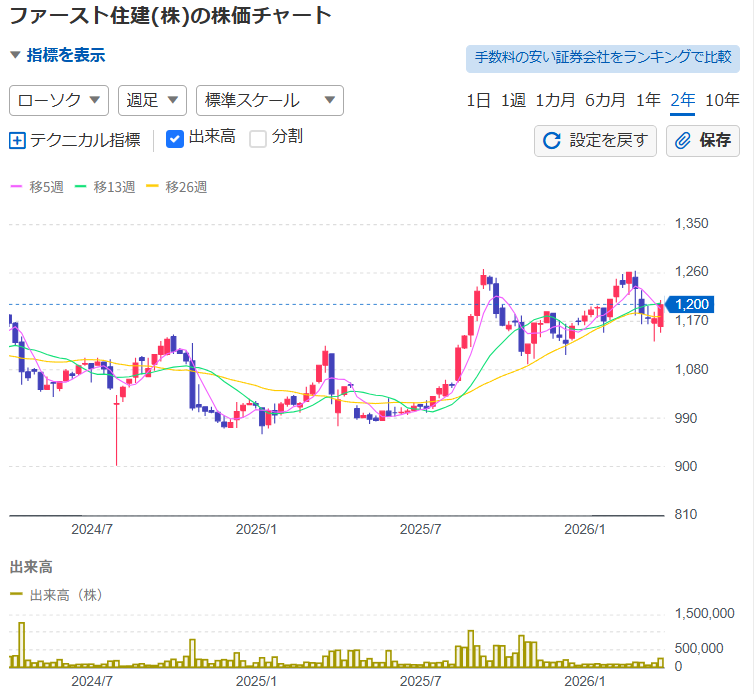Select the 1年 time range
Image resolution: width=754 pixels, height=694 pixels.
coord(648,100)
